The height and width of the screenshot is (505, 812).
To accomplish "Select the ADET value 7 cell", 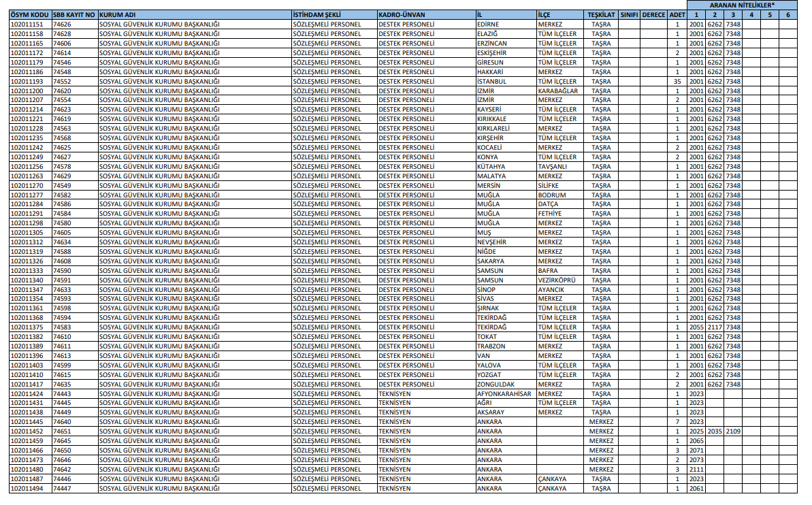I will pyautogui.click(x=677, y=422).
